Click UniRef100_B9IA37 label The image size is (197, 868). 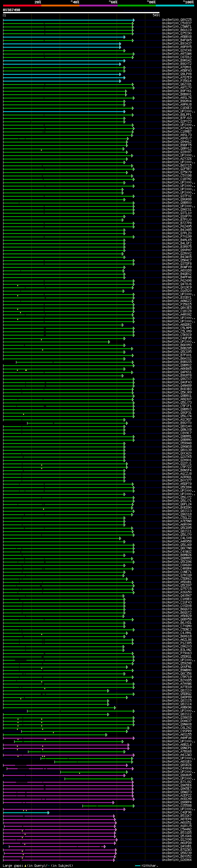[177, 43]
